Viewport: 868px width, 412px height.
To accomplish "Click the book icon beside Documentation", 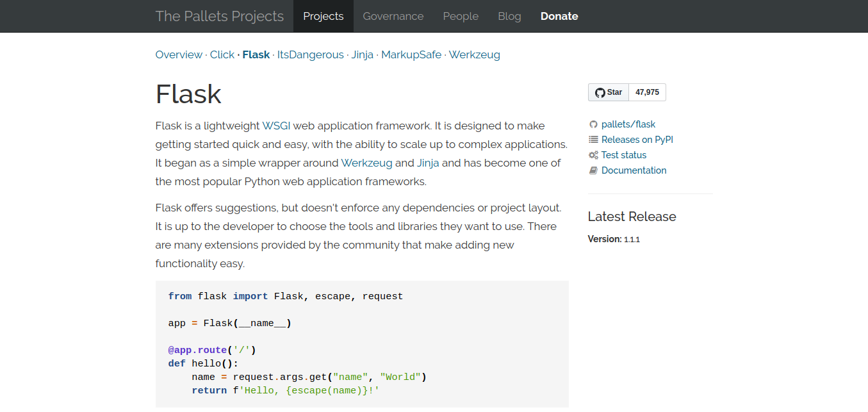I will pos(593,170).
